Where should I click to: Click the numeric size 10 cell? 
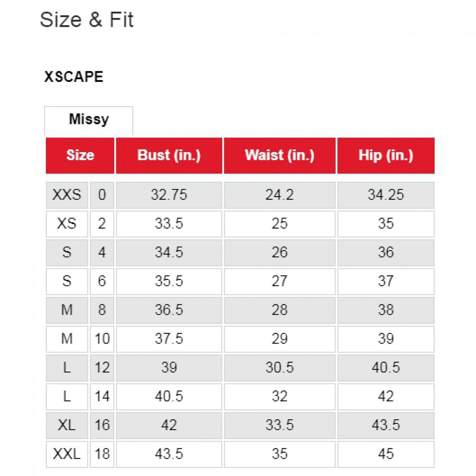pos(102,339)
